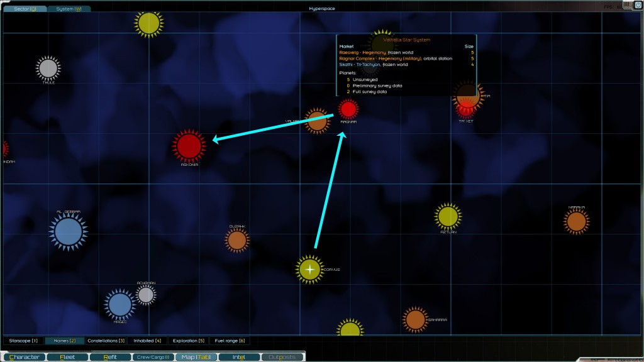The height and width of the screenshot is (362, 644).
Task: Open the Intel screen
Action: (x=239, y=357)
